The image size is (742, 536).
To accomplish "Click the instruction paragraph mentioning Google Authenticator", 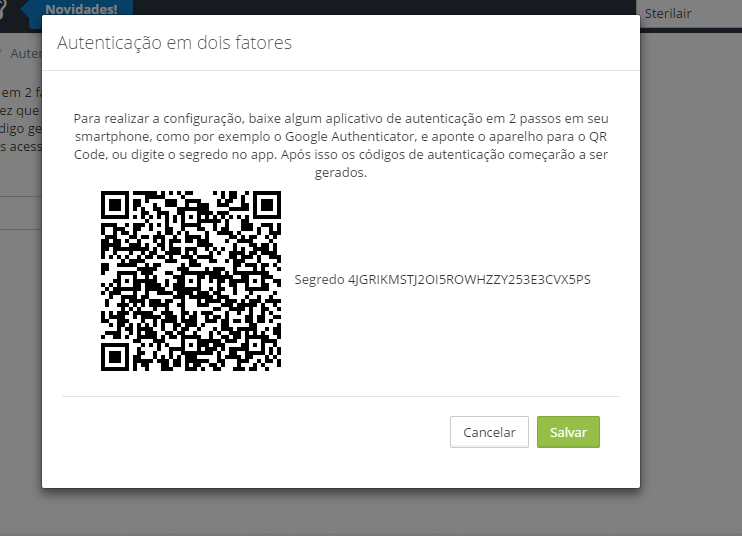I will 341,145.
